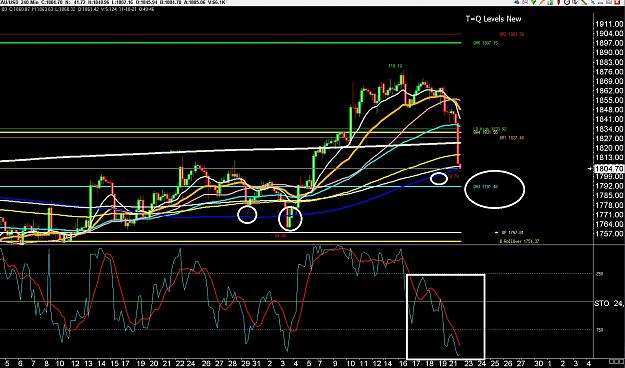The height and width of the screenshot is (368, 625).
Task: Click the cyan level label inside the oval
Action: coord(486,186)
